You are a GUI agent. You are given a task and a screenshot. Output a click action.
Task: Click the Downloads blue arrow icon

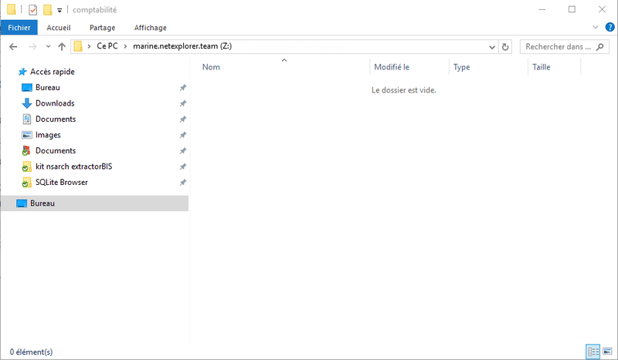coord(26,103)
